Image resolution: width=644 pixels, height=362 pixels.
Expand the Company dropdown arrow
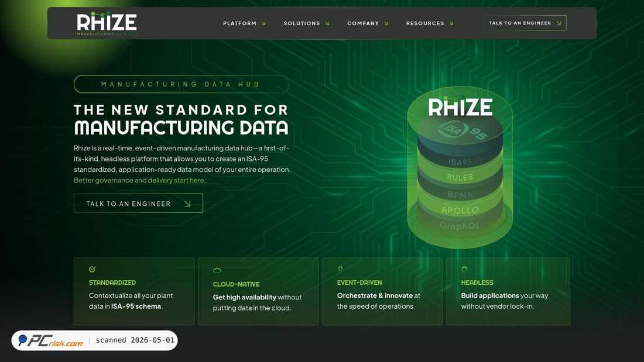pos(386,24)
